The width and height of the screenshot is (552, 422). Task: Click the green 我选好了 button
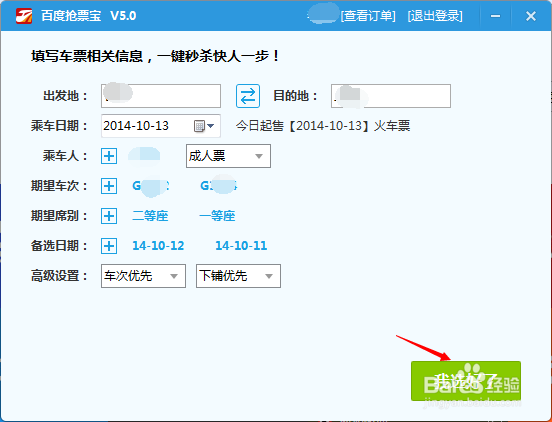click(x=466, y=381)
